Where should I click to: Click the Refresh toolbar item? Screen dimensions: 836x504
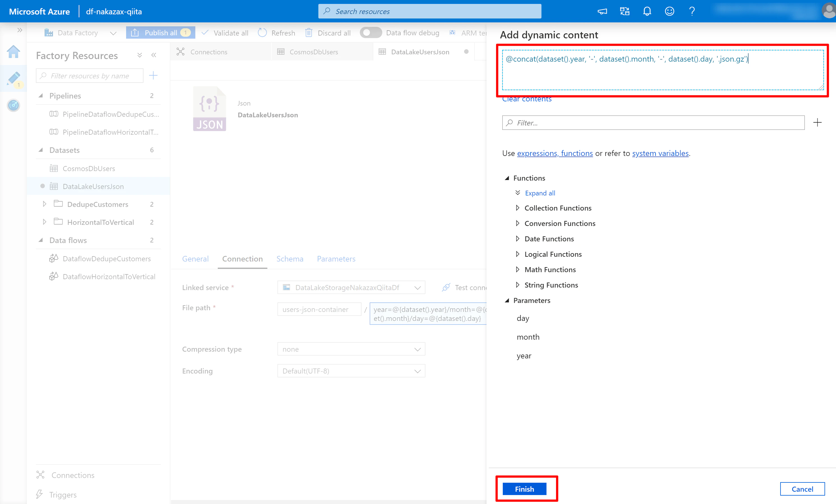point(277,33)
